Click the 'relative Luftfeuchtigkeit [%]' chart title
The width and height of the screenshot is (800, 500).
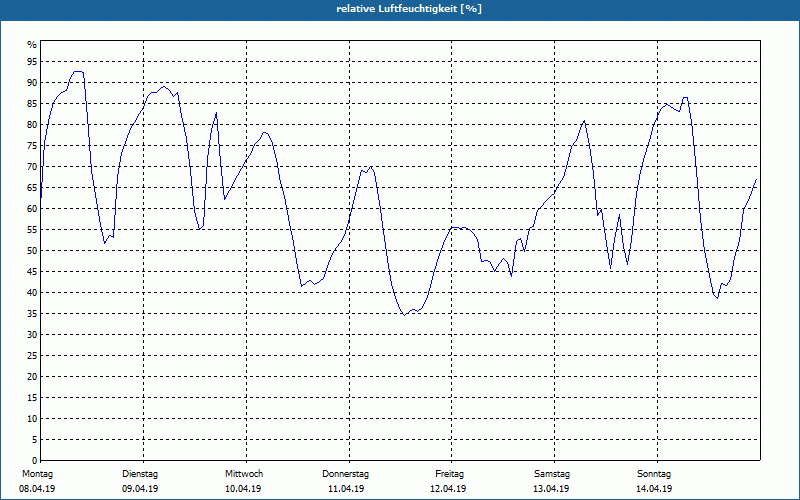tap(409, 9)
